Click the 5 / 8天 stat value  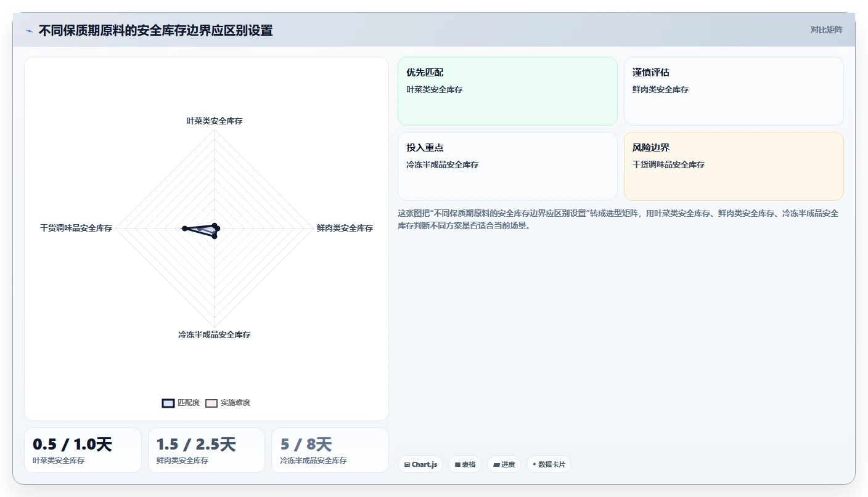pyautogui.click(x=306, y=444)
